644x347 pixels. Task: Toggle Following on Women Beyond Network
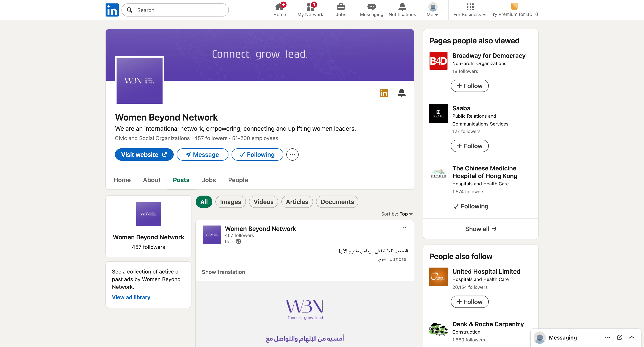tap(257, 154)
